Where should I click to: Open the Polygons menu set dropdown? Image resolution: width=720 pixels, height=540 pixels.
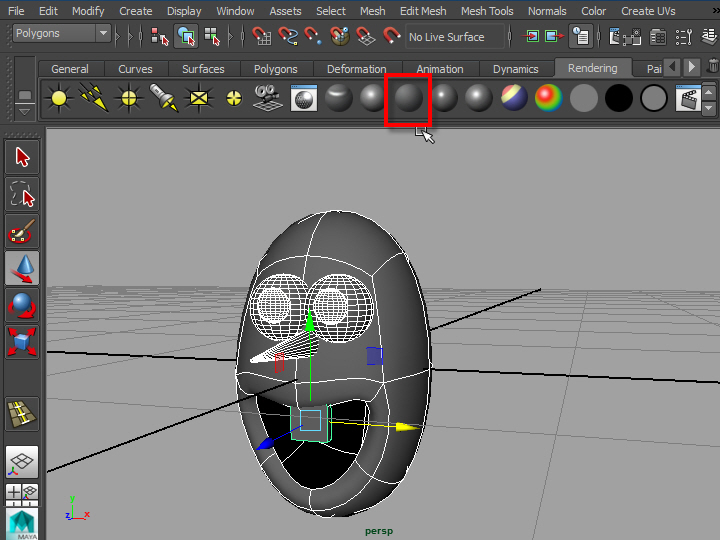[62, 34]
